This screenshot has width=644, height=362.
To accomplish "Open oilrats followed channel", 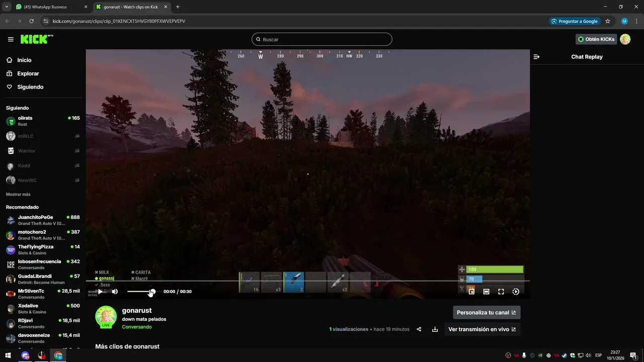I will 43,121.
